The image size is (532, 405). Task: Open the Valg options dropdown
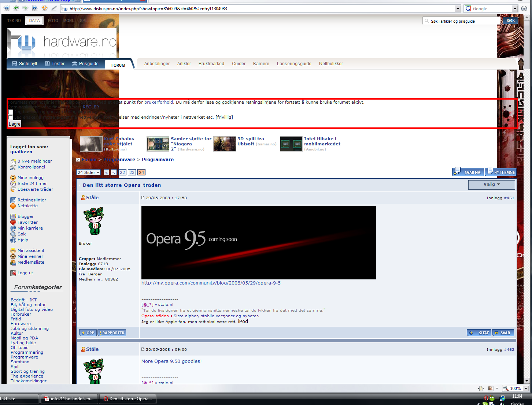pyautogui.click(x=491, y=185)
